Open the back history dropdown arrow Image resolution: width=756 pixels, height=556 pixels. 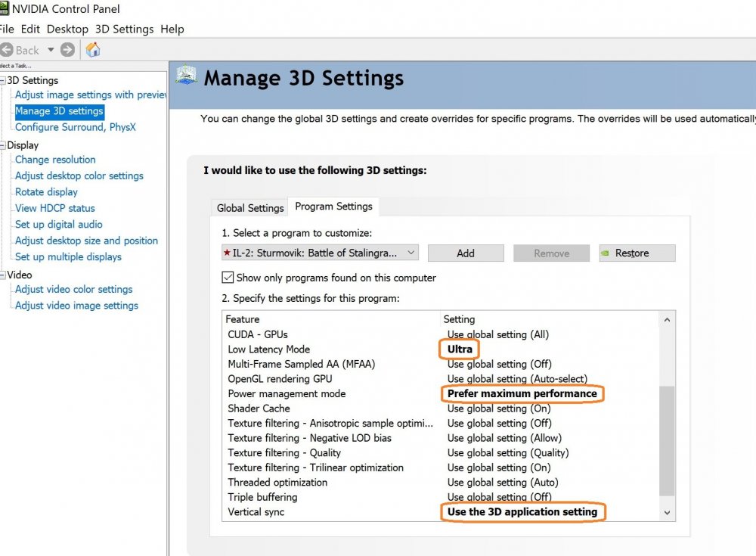(x=51, y=50)
